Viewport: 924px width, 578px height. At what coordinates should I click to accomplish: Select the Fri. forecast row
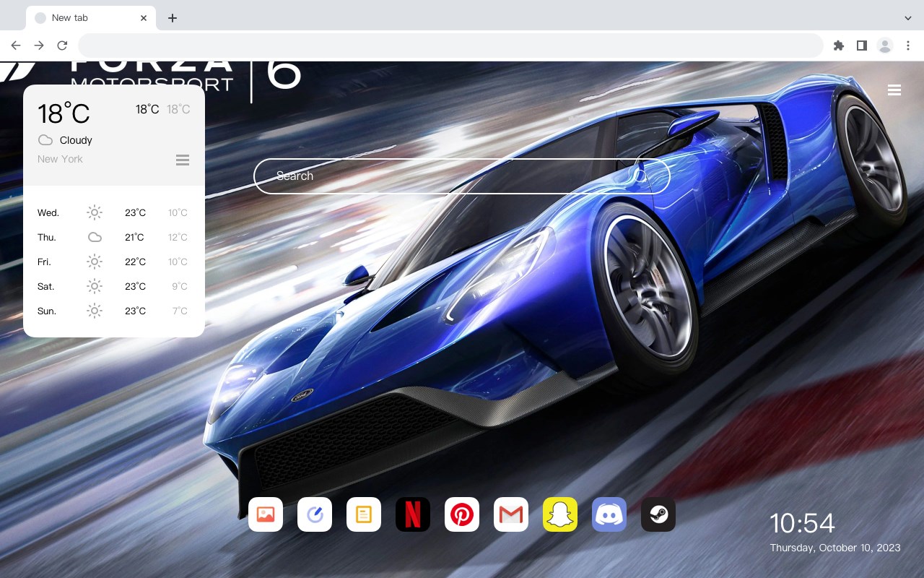(x=114, y=262)
